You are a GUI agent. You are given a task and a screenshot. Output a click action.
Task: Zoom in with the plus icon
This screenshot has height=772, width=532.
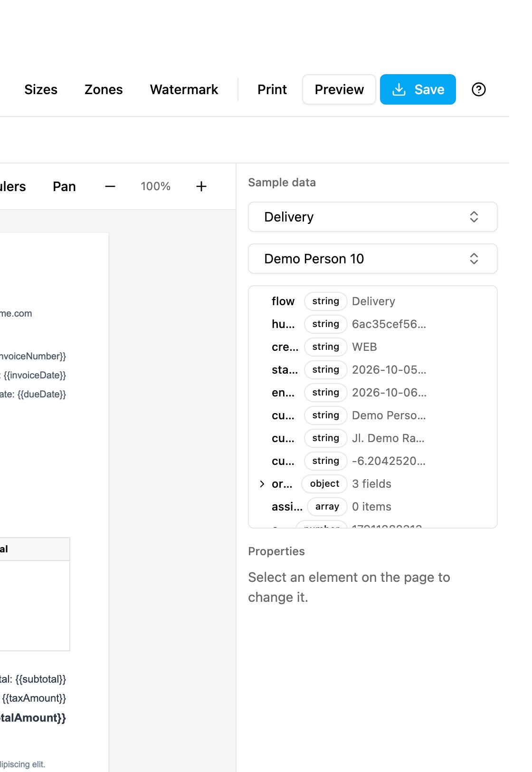coord(201,186)
